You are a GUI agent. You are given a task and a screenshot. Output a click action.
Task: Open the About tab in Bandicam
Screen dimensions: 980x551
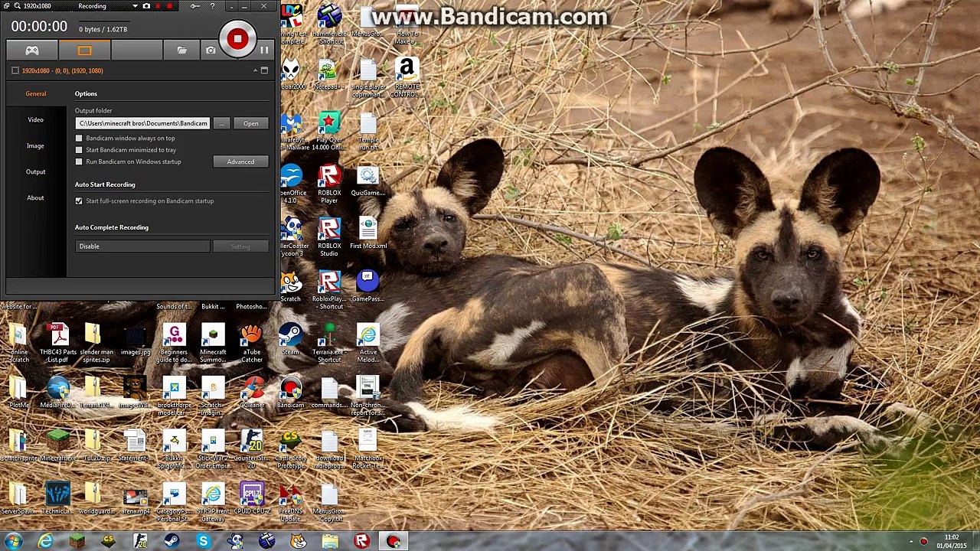tap(36, 197)
